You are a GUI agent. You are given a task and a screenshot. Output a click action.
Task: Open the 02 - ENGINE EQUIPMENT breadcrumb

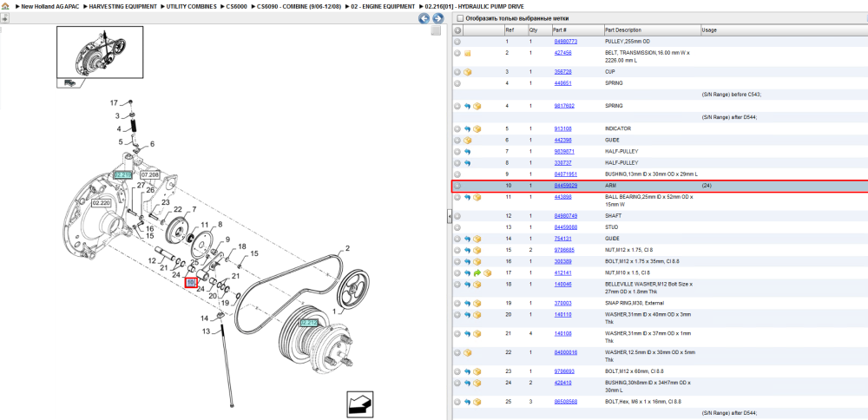(x=383, y=6)
